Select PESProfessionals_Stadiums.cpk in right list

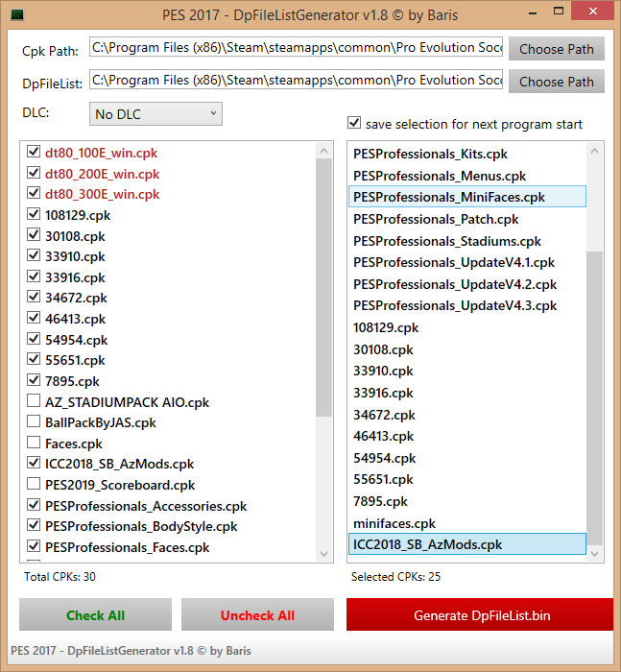pos(467,241)
